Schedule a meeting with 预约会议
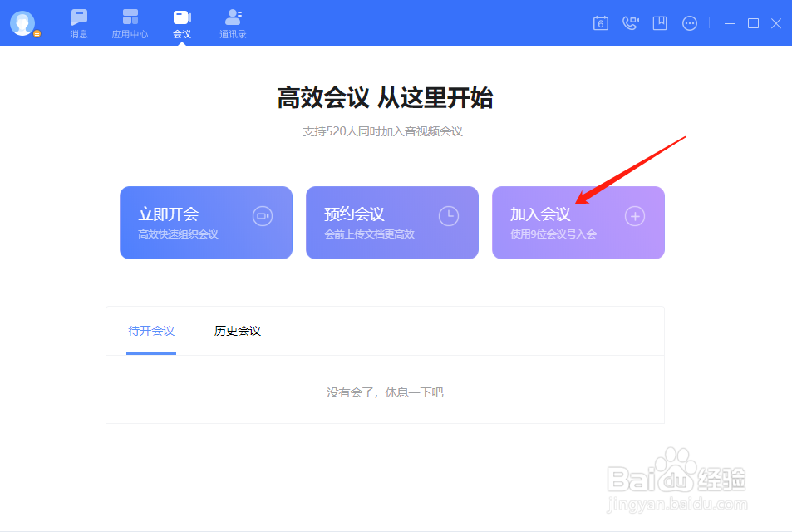This screenshot has width=792, height=532. [x=392, y=223]
